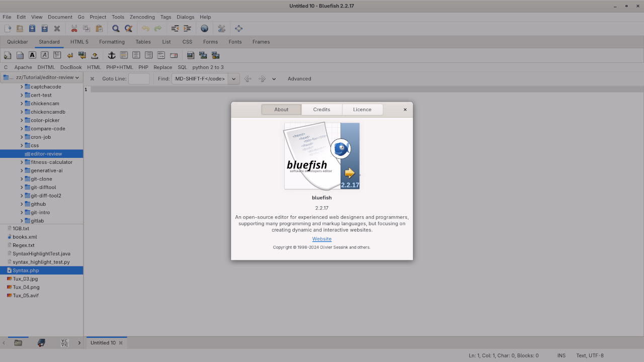
Task: Expand the chickencam folder
Action: [22, 104]
